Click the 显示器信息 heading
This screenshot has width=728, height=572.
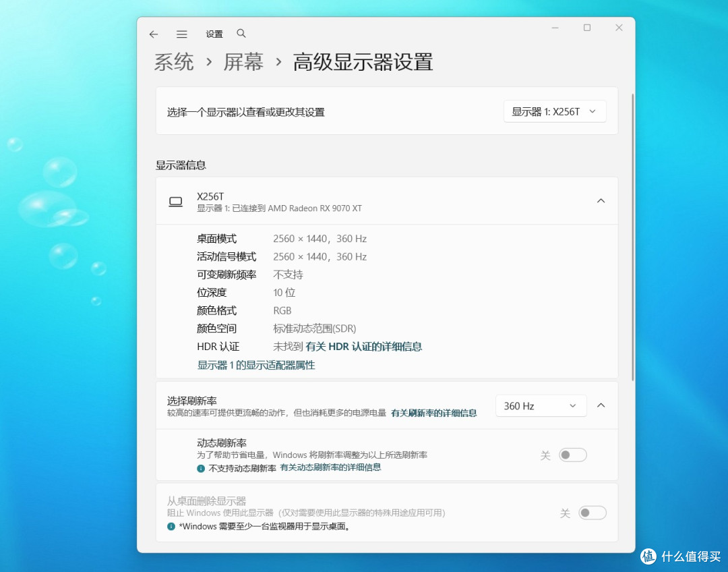[181, 165]
